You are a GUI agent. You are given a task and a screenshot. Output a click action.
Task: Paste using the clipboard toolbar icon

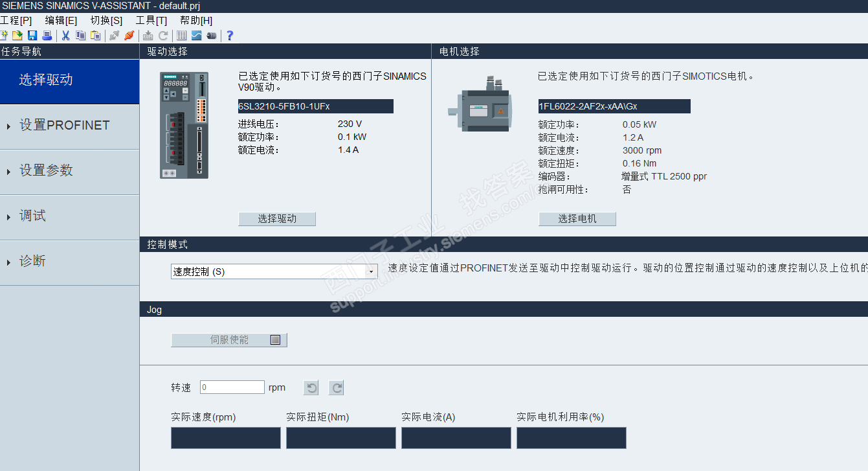pos(95,36)
